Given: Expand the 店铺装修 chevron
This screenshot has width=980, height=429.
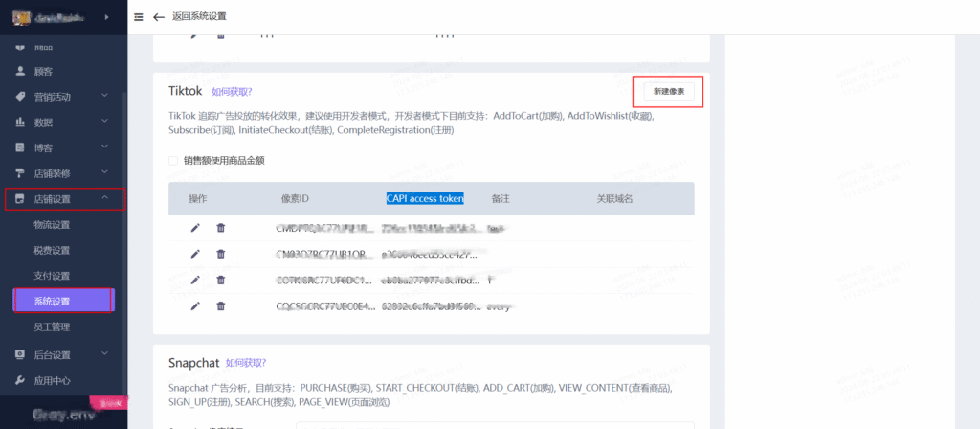Looking at the screenshot, I should tap(105, 172).
